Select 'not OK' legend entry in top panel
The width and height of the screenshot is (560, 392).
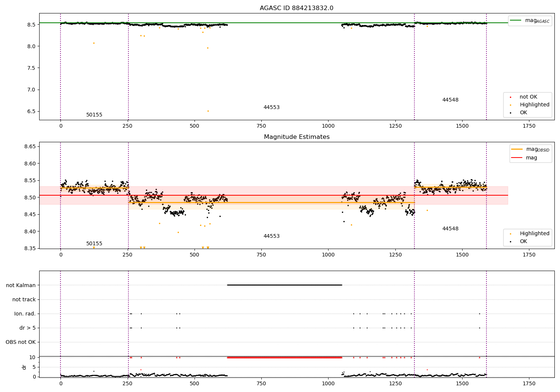528,97
